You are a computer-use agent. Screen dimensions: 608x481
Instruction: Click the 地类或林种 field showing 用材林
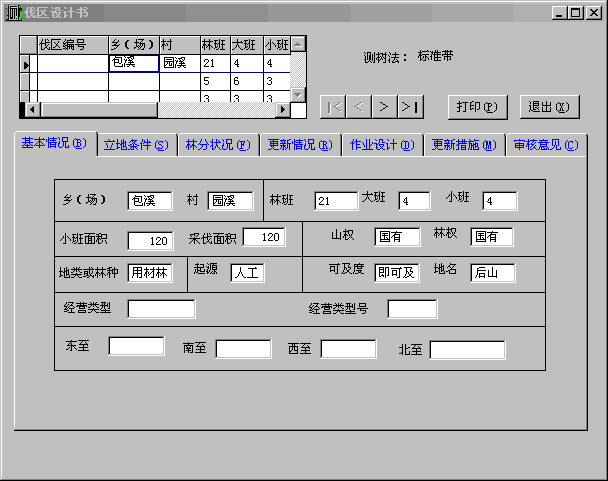coord(150,273)
